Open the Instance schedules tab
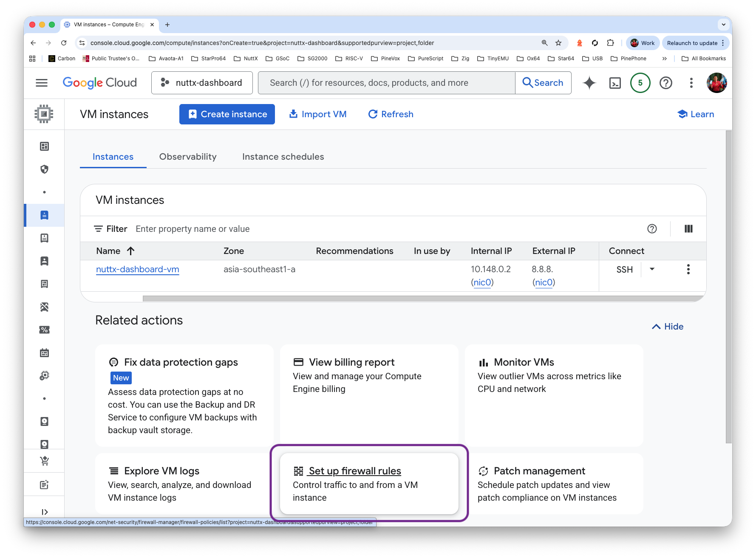This screenshot has width=756, height=558. click(x=283, y=157)
